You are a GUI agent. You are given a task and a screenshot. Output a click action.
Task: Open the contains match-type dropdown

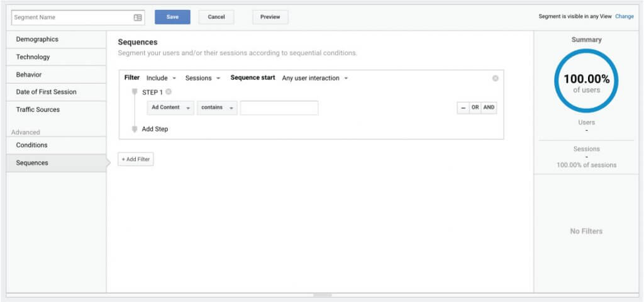[x=217, y=108]
